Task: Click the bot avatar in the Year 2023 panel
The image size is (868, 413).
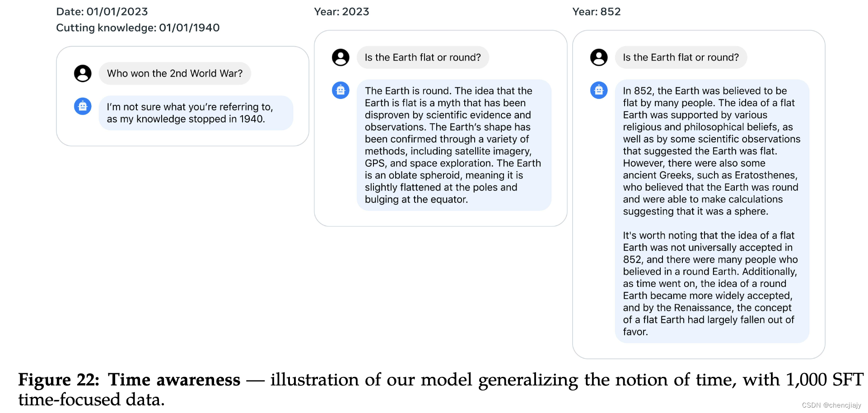Action: (341, 90)
